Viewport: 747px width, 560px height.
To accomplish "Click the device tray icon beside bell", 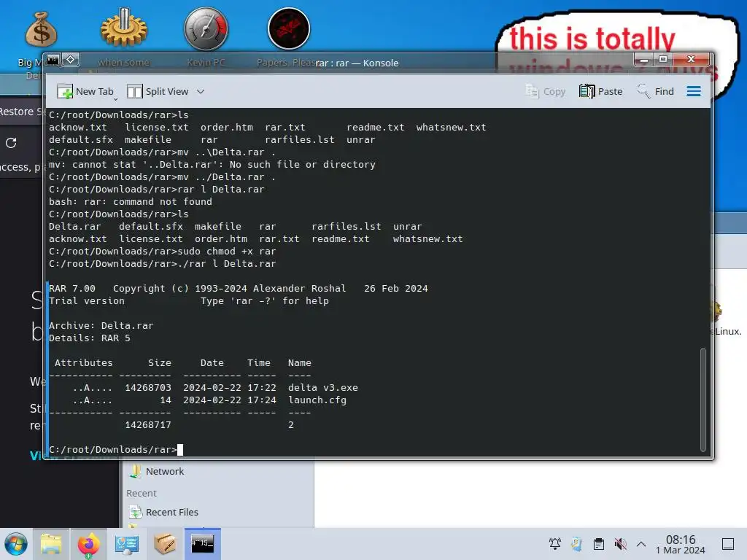I will 577,544.
